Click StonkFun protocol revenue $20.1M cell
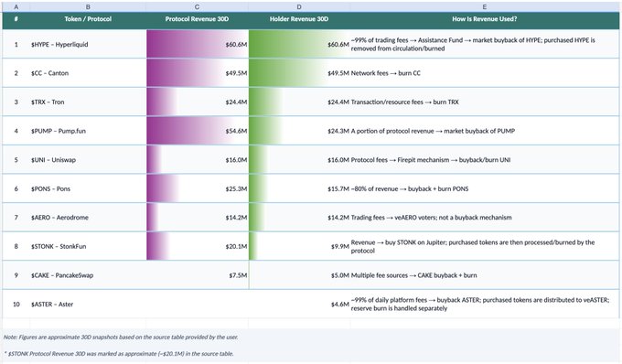Viewport: 622px width, 364px height. (x=198, y=246)
